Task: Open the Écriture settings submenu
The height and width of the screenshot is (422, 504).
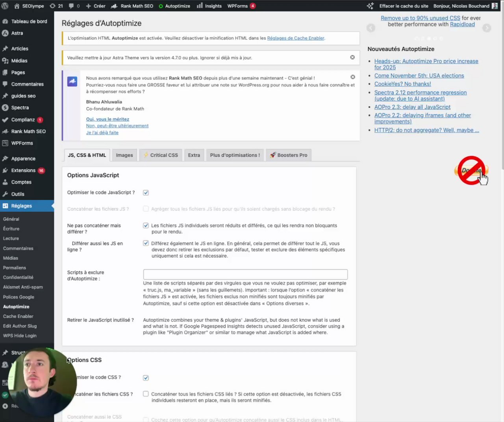Action: click(11, 229)
